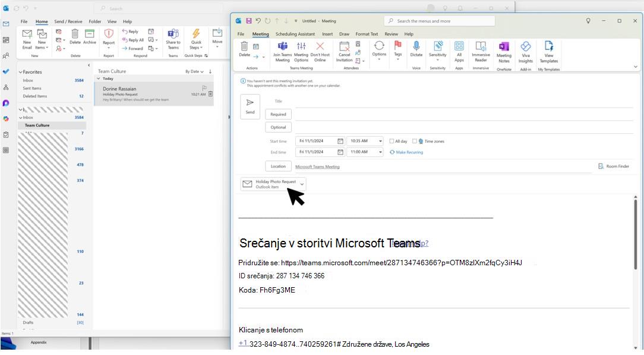Click the Required attendees button
Screen dimensions: 644x355
(278, 114)
